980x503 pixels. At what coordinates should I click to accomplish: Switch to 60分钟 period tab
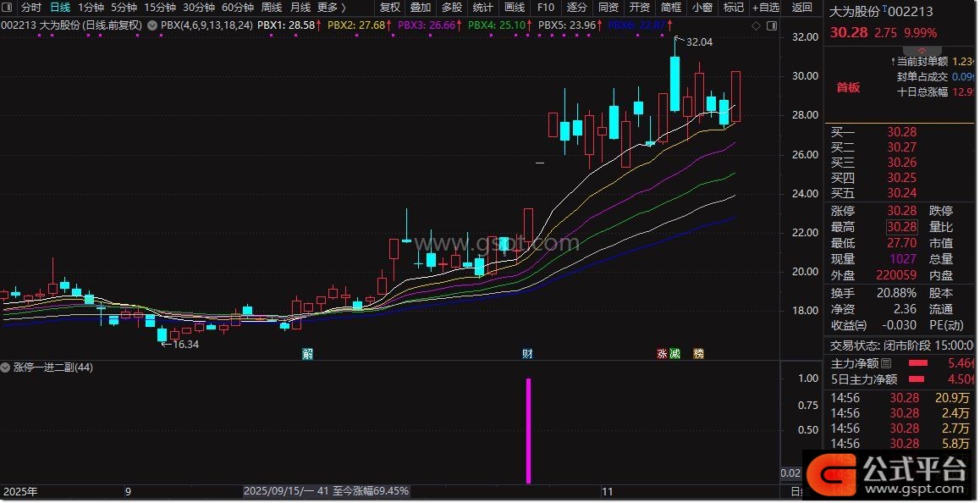(238, 8)
